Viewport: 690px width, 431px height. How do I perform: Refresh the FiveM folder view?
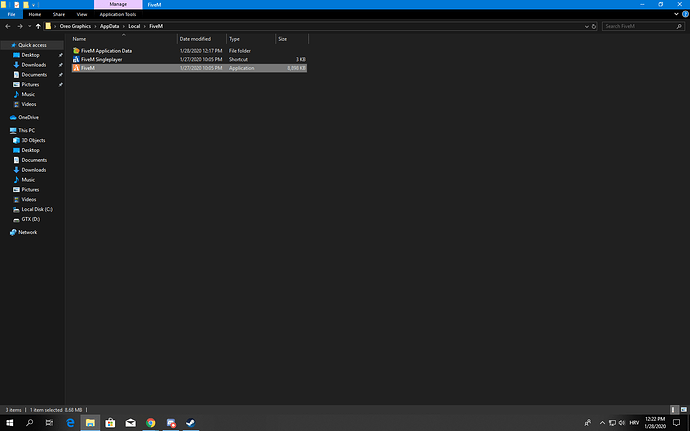[594, 26]
